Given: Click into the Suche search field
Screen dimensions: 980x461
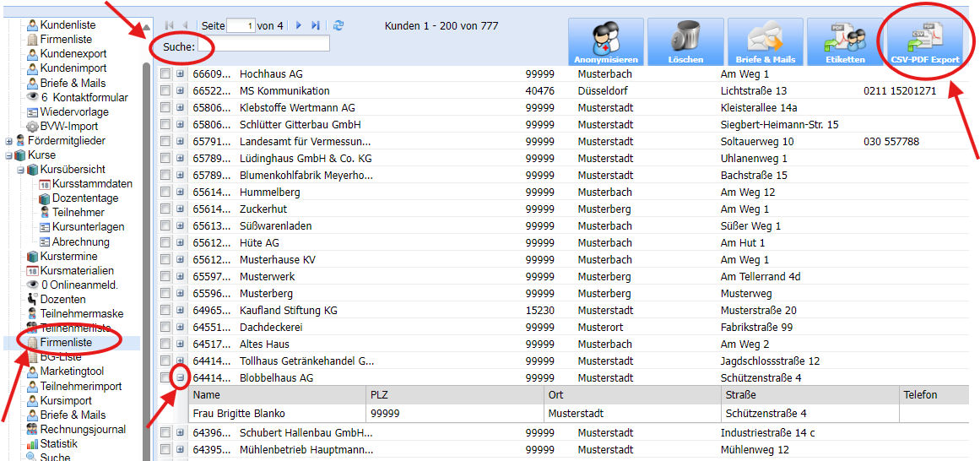Looking at the screenshot, I should tap(263, 46).
